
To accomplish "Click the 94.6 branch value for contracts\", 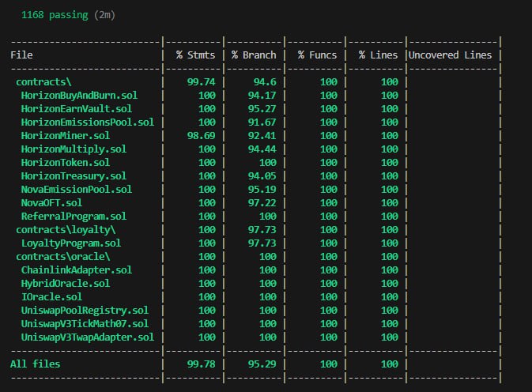I will coord(265,81).
